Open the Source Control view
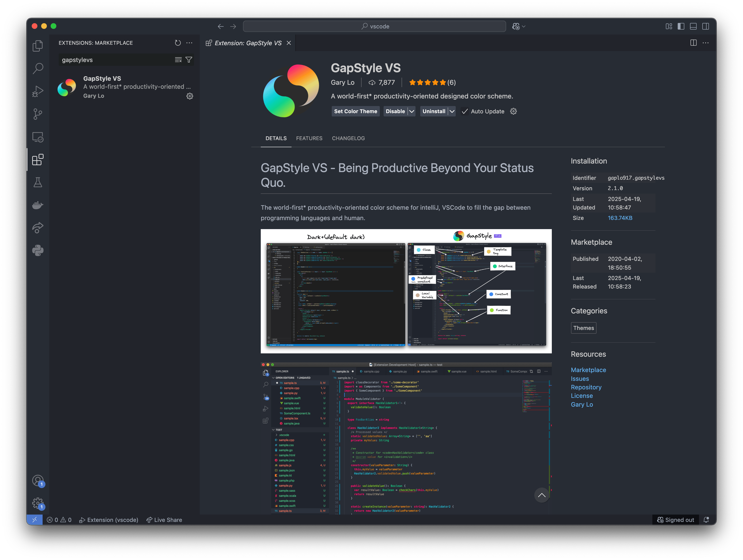The width and height of the screenshot is (743, 560). click(x=38, y=114)
